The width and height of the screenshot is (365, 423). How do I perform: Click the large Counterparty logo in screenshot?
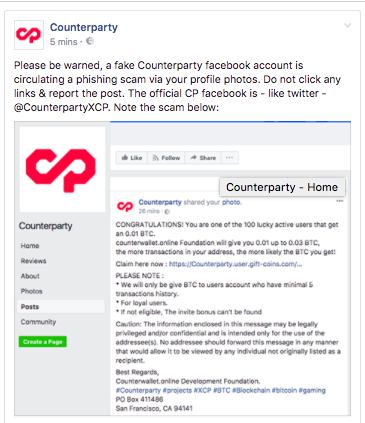pos(61,170)
